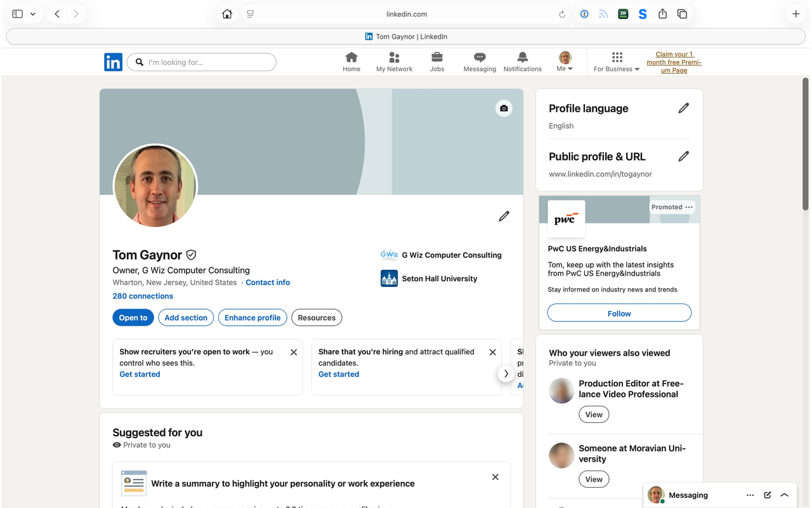This screenshot has width=812, height=508.
Task: Click the LinkedIn logo icon
Action: click(x=113, y=62)
